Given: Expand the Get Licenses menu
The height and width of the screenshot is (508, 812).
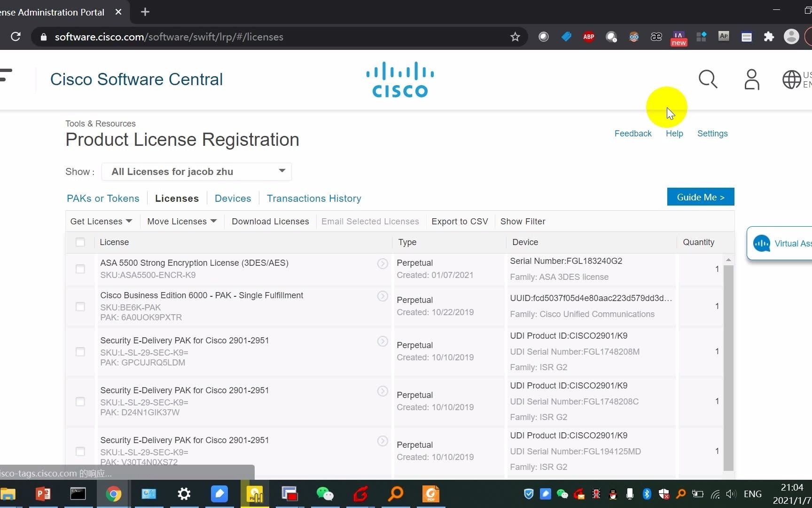Looking at the screenshot, I should tap(101, 222).
